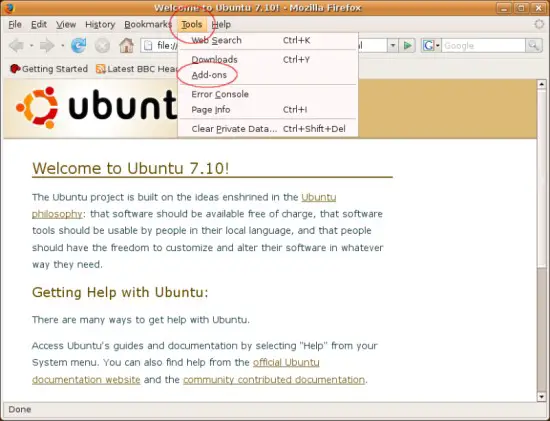Select Web Search from the Tools menu
The height and width of the screenshot is (421, 550).
pyautogui.click(x=268, y=40)
